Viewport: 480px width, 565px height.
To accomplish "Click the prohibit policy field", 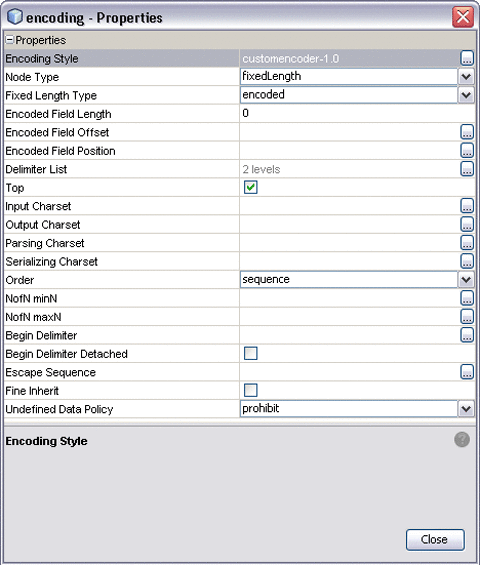I will pyautogui.click(x=349, y=409).
